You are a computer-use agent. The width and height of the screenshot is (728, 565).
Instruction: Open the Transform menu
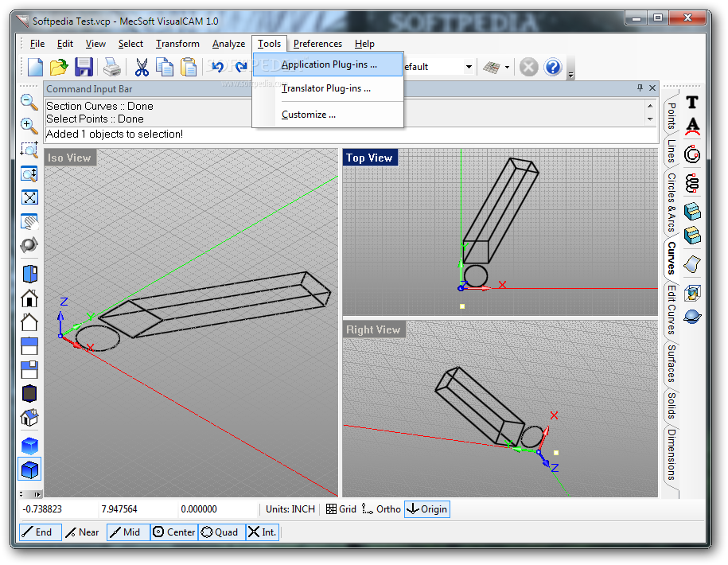(177, 44)
